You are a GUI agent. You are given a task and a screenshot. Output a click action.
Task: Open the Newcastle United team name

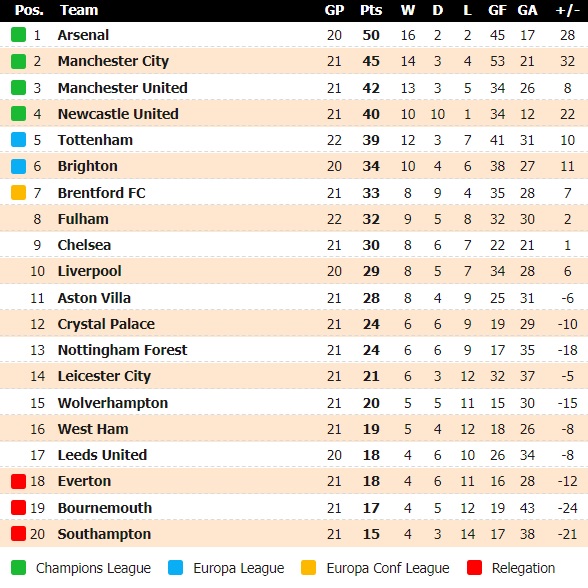coord(118,114)
